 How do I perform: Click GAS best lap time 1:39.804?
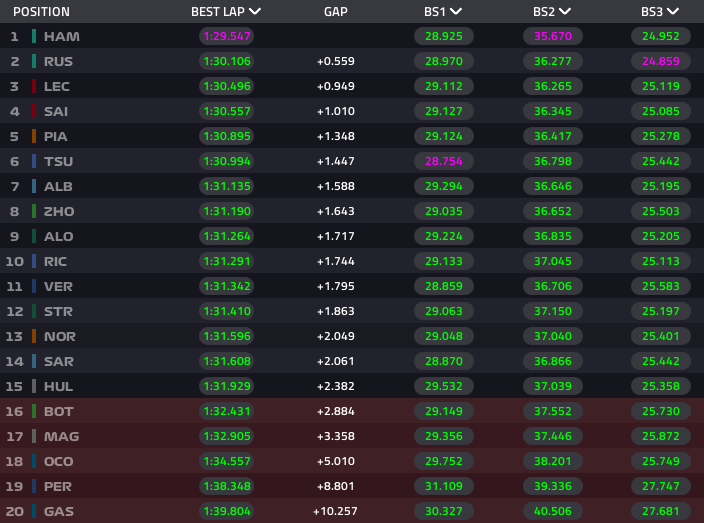coord(227,511)
